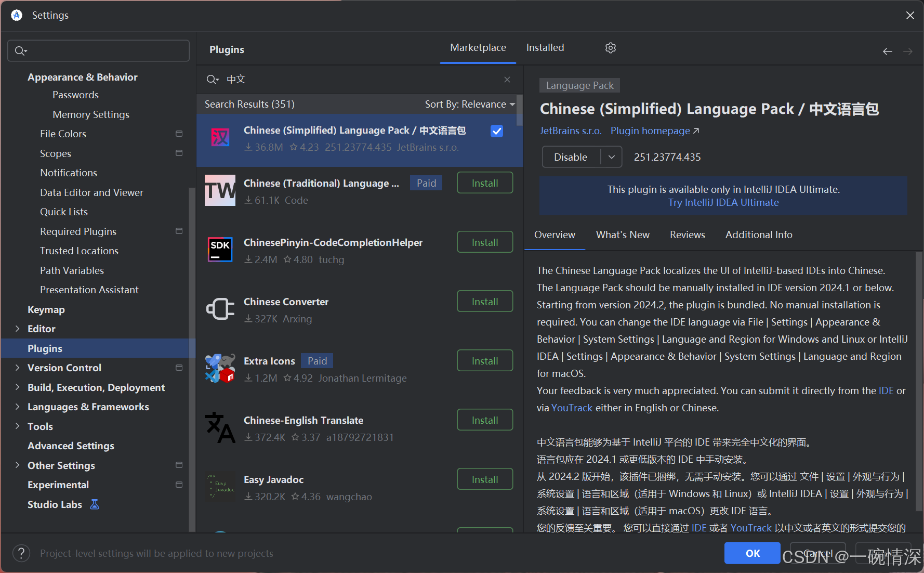
Task: Open the Plugin homepage link
Action: (655, 131)
